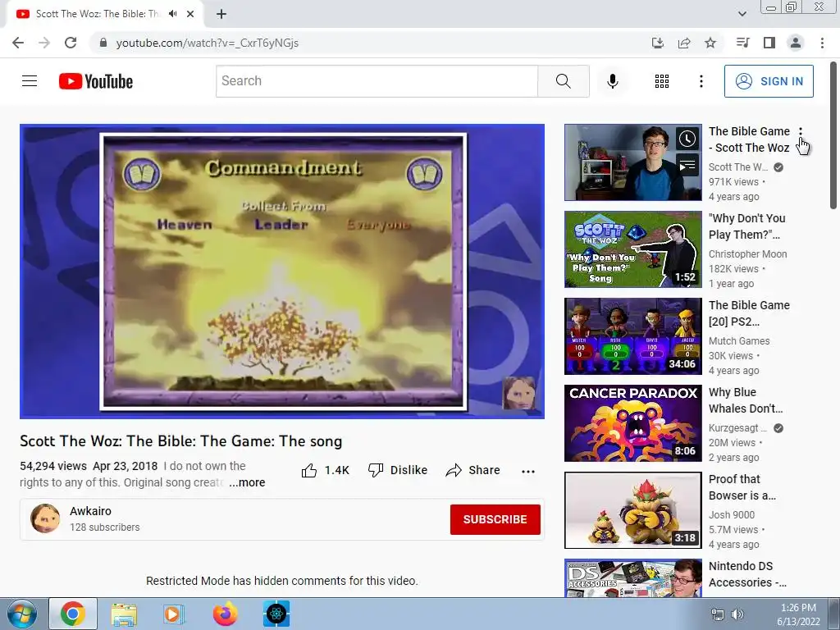Subscribe to Awkairo channel
This screenshot has height=630, width=840.
495,519
